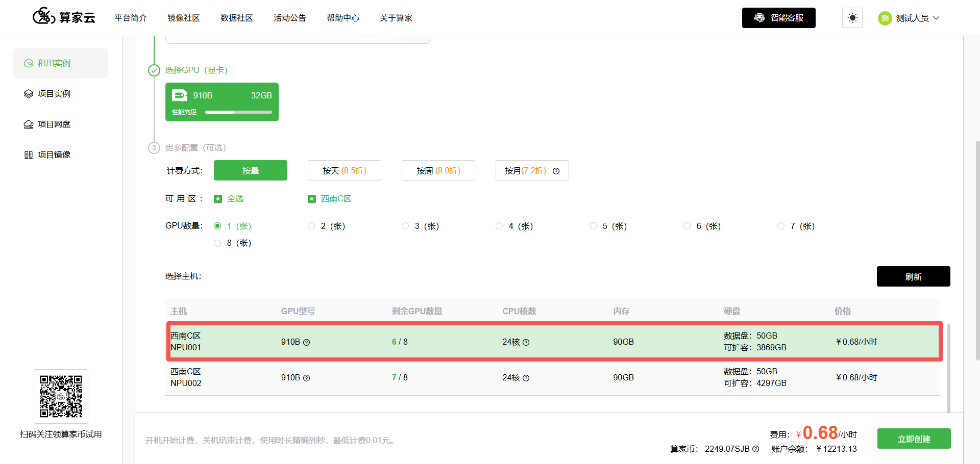Click remaining GPU count 7 / 8
The image size is (980, 464).
point(400,377)
